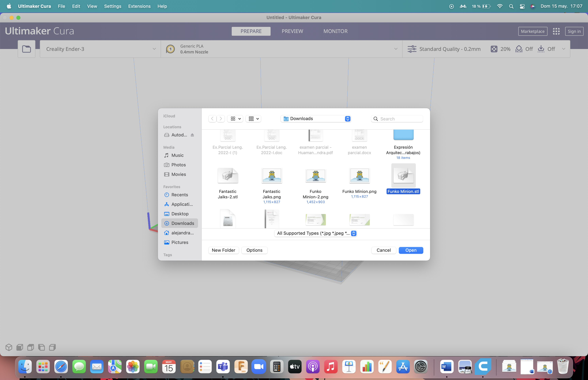Open the Settings menu
Viewport: 588px width, 380px height.
pyautogui.click(x=112, y=6)
